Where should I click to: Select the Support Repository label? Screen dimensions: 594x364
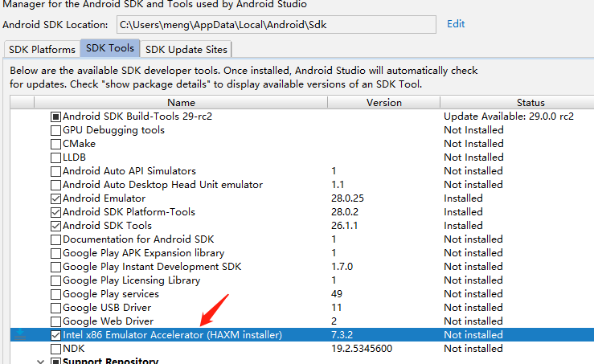pyautogui.click(x=111, y=361)
